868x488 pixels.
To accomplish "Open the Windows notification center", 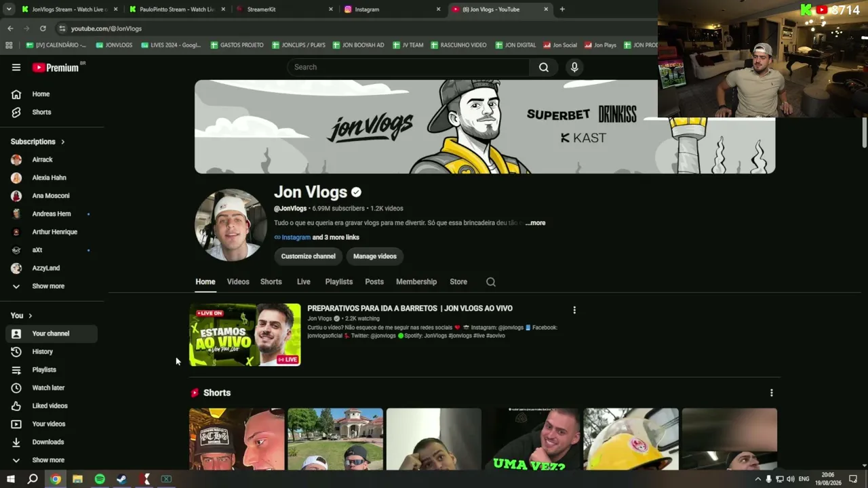I will pos(853,479).
